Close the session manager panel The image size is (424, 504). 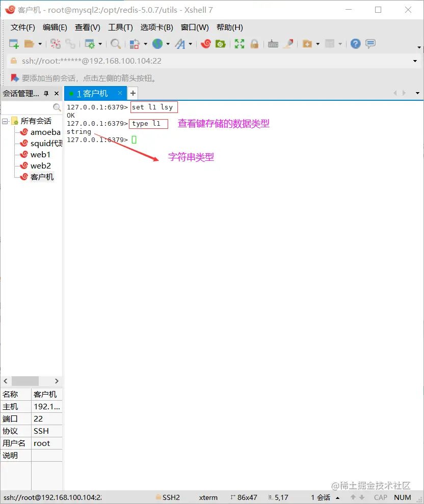point(57,94)
